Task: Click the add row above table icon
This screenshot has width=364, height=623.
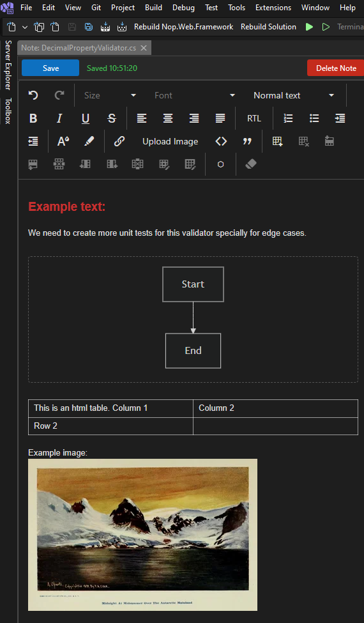Action: pyautogui.click(x=329, y=141)
